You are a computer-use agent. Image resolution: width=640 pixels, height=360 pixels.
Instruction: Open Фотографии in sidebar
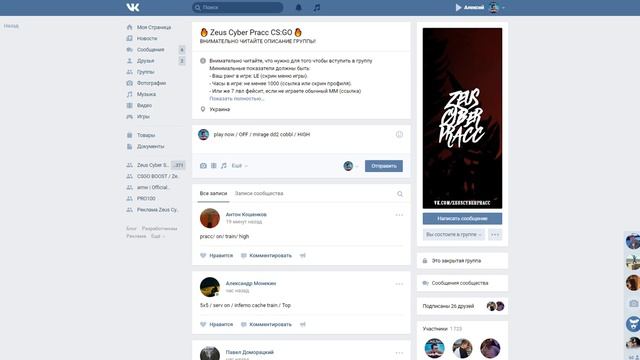pyautogui.click(x=151, y=83)
